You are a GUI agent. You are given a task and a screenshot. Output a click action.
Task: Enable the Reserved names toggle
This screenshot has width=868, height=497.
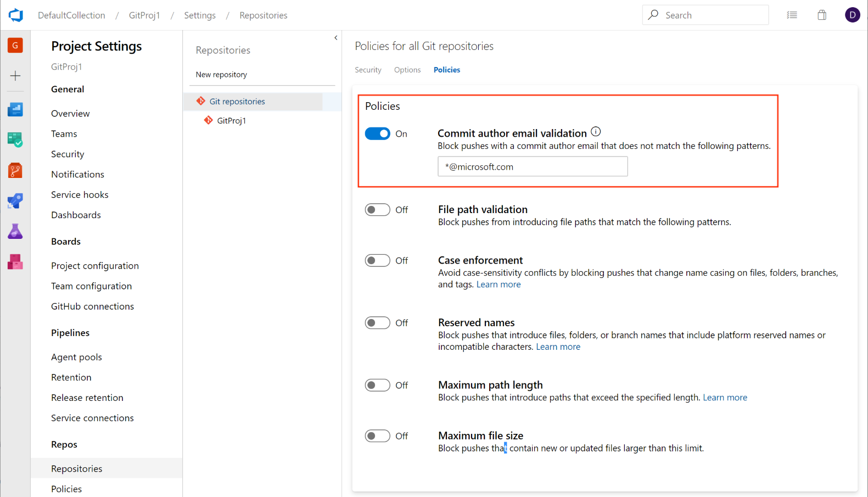pos(377,323)
